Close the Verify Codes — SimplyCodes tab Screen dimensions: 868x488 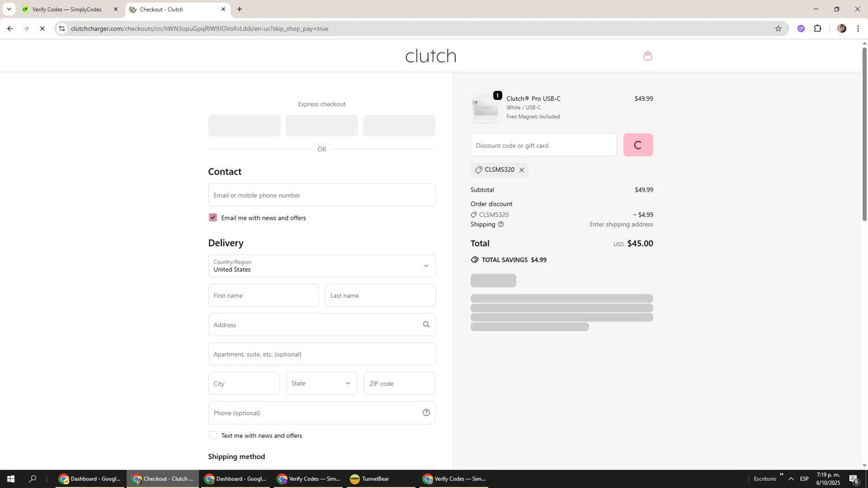click(115, 9)
